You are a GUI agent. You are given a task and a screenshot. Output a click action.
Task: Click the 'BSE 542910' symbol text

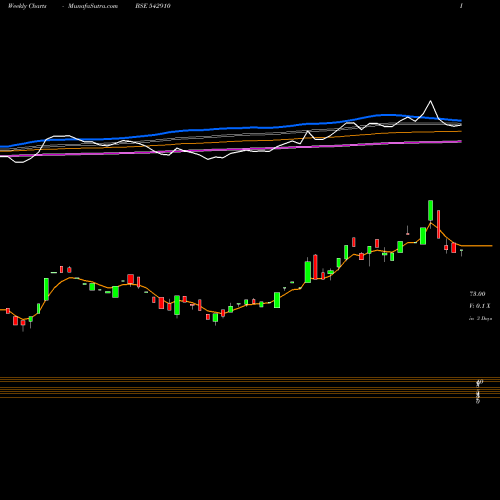tap(153, 6)
